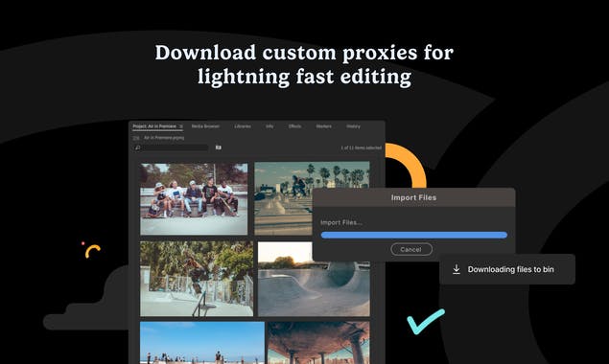
Task: Switch to the Media Browser tab
Action: coord(205,126)
